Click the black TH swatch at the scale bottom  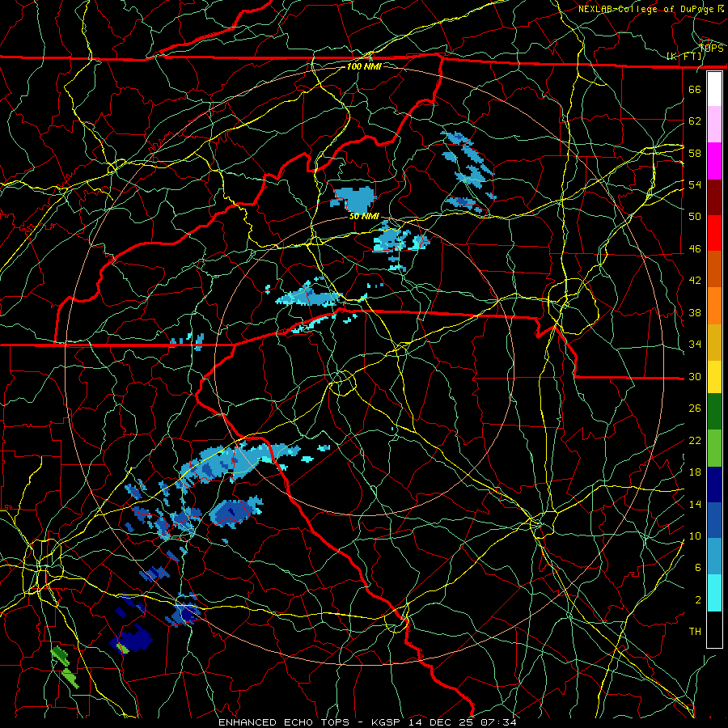coord(714,629)
